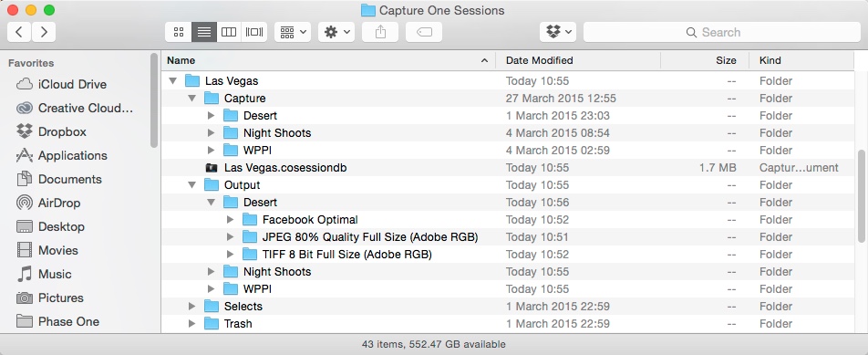Switch to Cover Flow view
The height and width of the screenshot is (355, 868).
pyautogui.click(x=254, y=32)
